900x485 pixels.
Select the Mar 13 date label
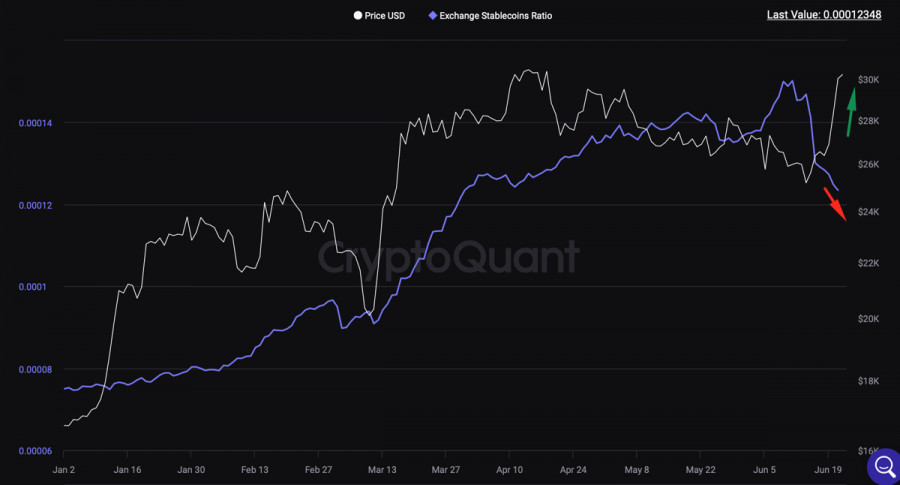(x=382, y=469)
